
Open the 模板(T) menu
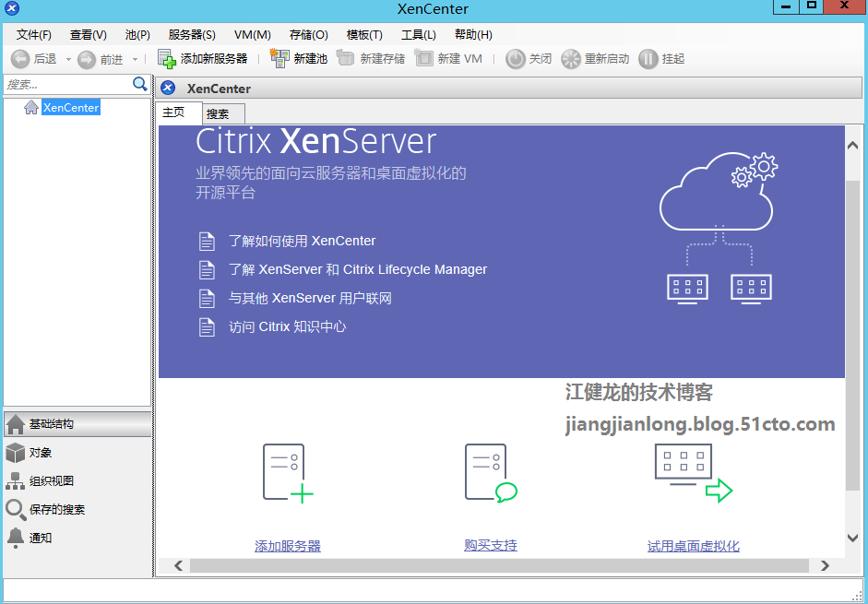(x=364, y=35)
